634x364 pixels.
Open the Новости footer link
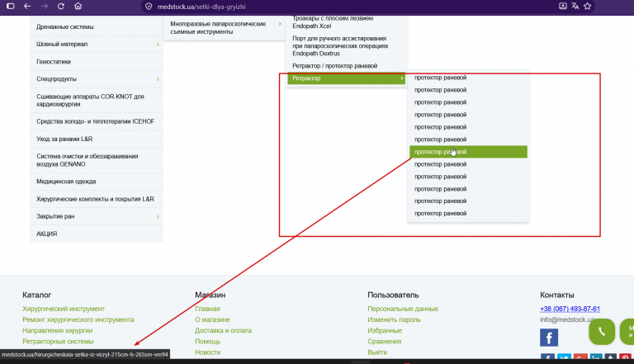[x=208, y=352]
